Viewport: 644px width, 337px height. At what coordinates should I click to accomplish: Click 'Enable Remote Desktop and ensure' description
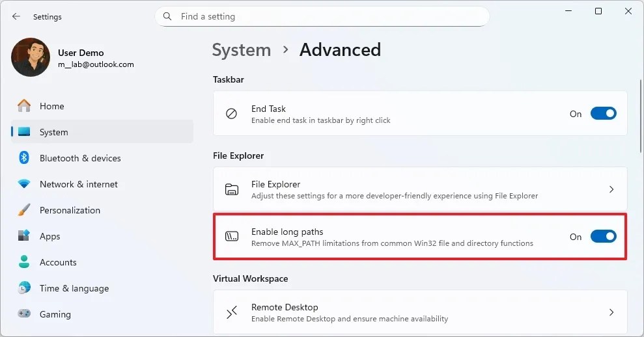[350, 319]
